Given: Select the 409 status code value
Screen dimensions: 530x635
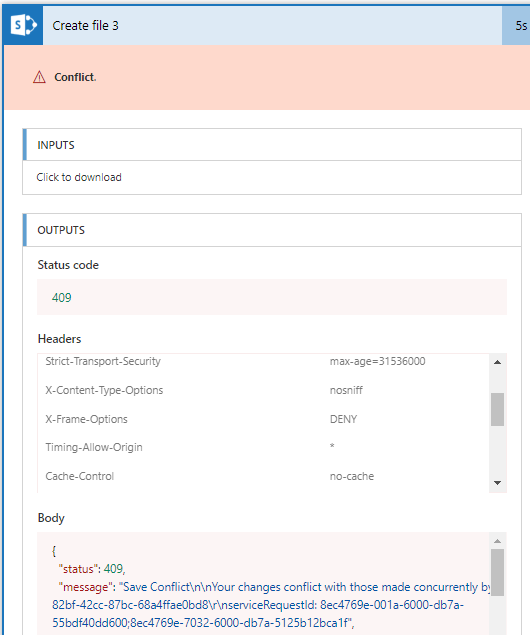Looking at the screenshot, I should (x=62, y=298).
